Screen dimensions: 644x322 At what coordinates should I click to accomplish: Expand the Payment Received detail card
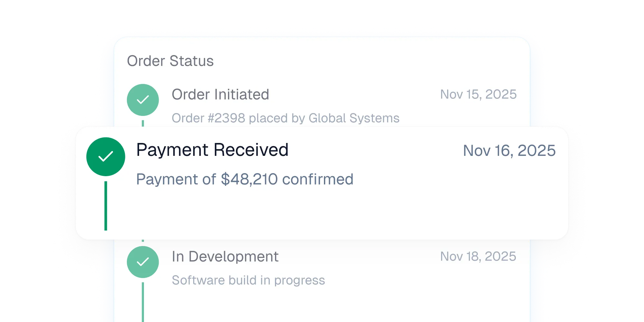[x=213, y=149]
